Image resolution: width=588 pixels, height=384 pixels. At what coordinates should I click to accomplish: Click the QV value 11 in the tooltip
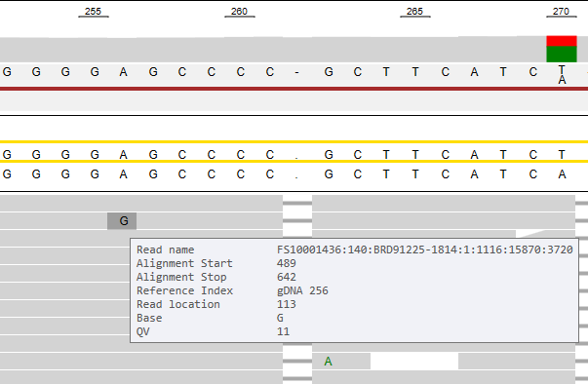click(x=283, y=331)
